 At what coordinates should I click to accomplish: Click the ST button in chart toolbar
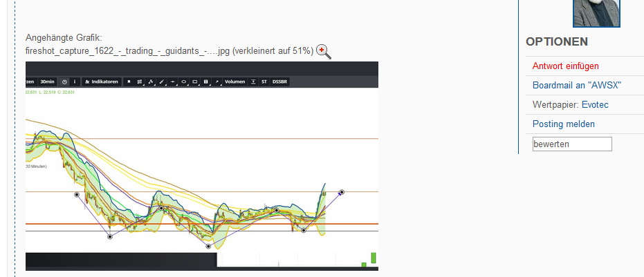click(264, 82)
